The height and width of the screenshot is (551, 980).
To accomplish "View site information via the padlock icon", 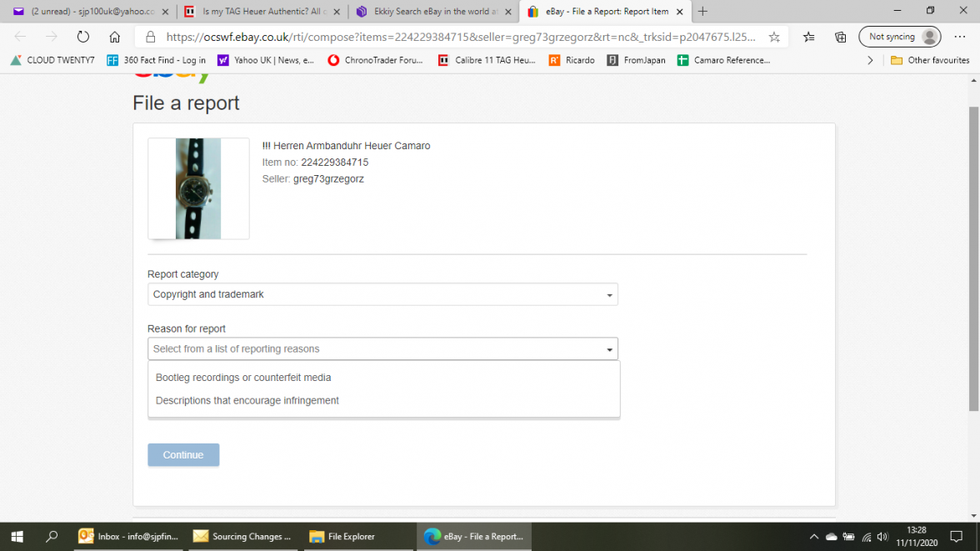I will point(150,37).
